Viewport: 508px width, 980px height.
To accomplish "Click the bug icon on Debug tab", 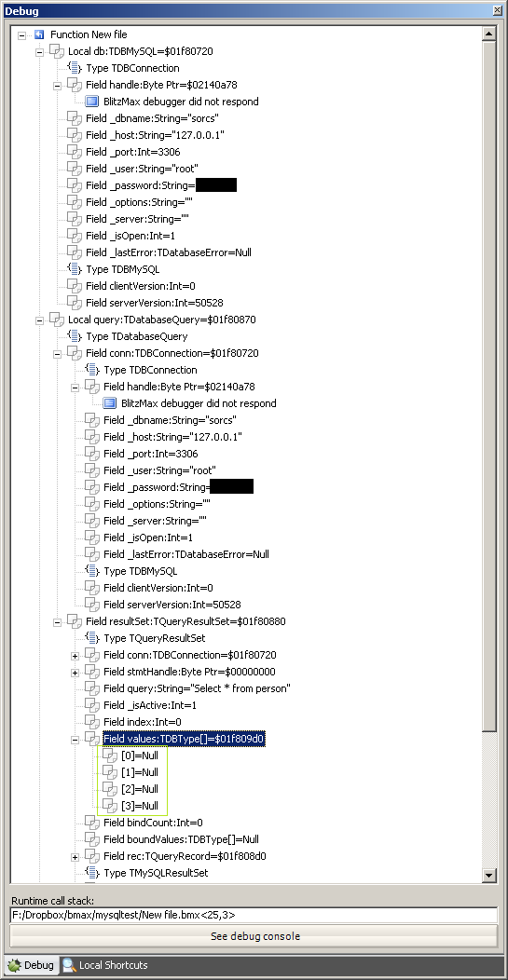I will coord(14,966).
